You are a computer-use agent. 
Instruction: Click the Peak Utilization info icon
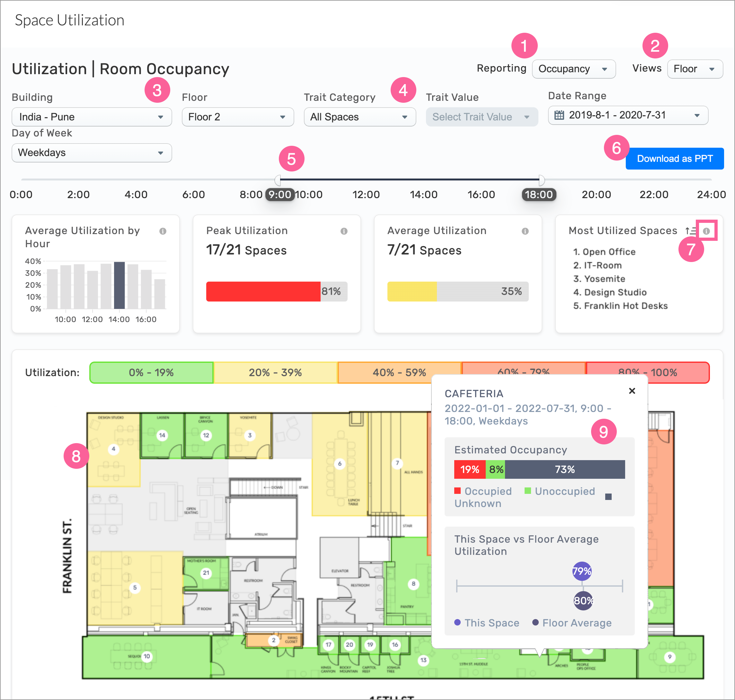(344, 231)
